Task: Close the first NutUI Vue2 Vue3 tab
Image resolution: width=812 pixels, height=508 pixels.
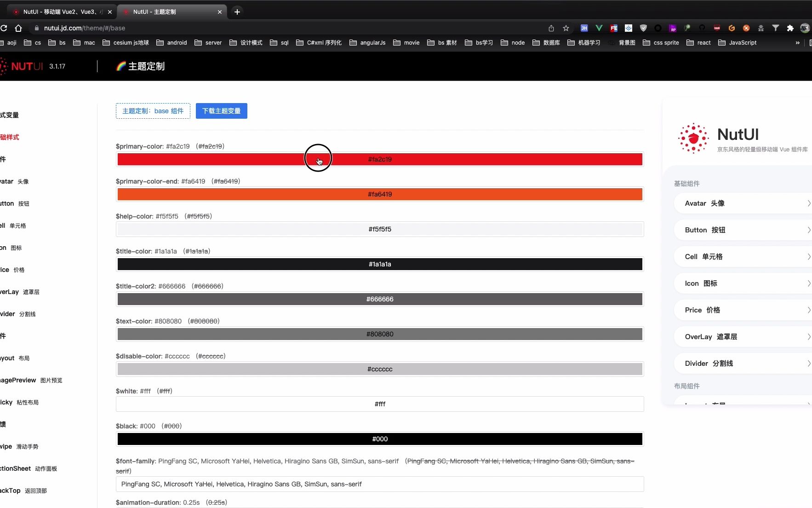Action: 110,12
